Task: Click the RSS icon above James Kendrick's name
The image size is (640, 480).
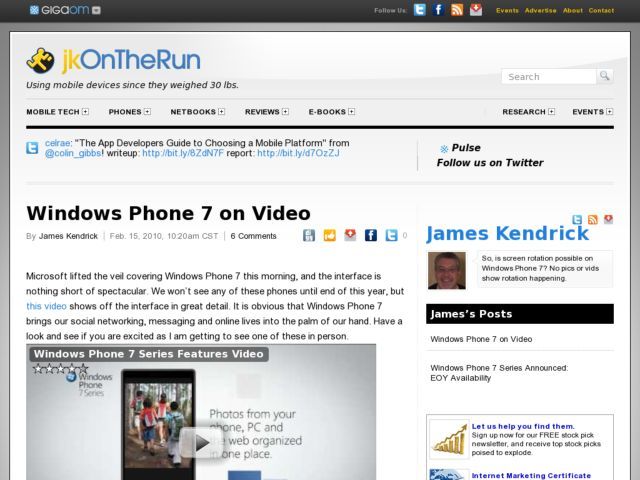Action: click(593, 220)
